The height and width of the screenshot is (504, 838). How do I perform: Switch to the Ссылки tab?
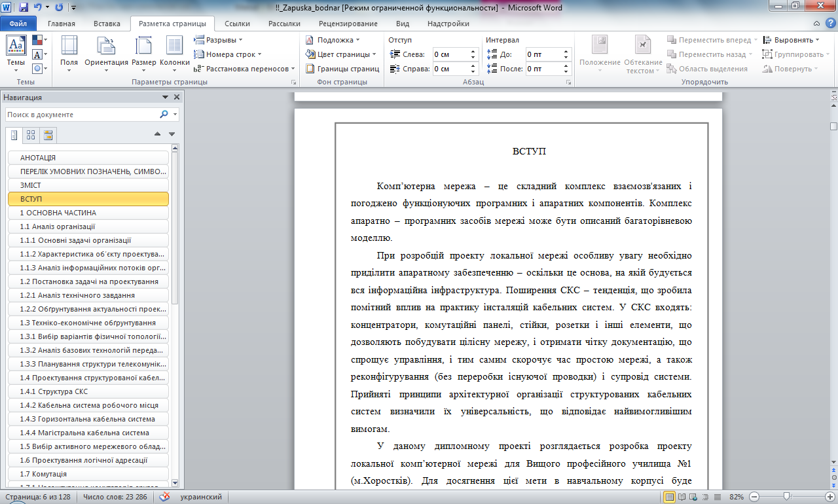point(237,24)
